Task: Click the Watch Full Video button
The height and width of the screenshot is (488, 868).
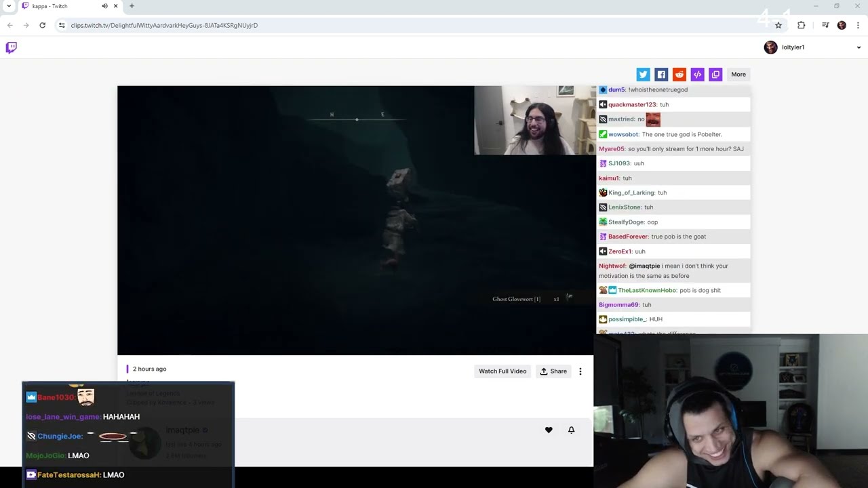Action: click(x=502, y=371)
